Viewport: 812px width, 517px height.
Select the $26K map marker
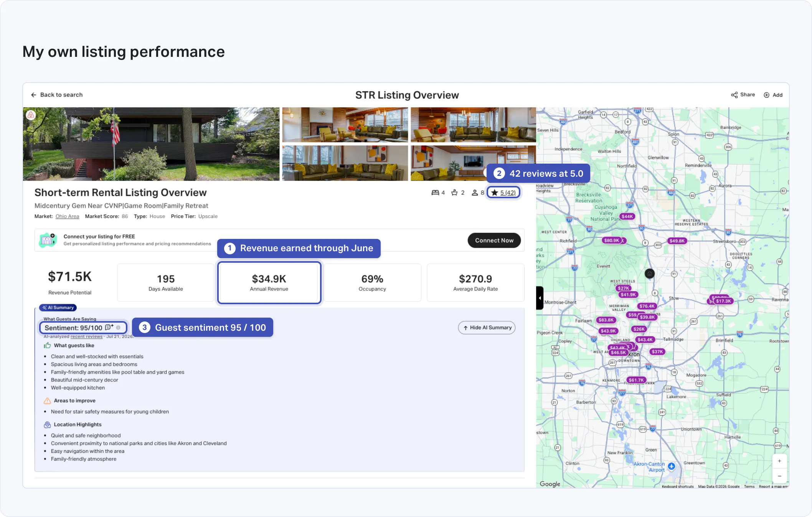point(639,329)
